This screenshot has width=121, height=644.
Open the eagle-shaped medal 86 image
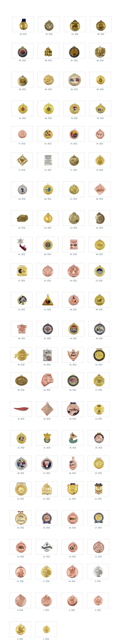tap(100, 51)
